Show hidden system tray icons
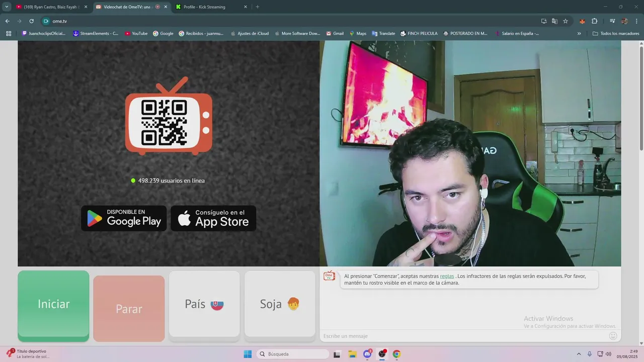644x362 pixels. [x=579, y=354]
